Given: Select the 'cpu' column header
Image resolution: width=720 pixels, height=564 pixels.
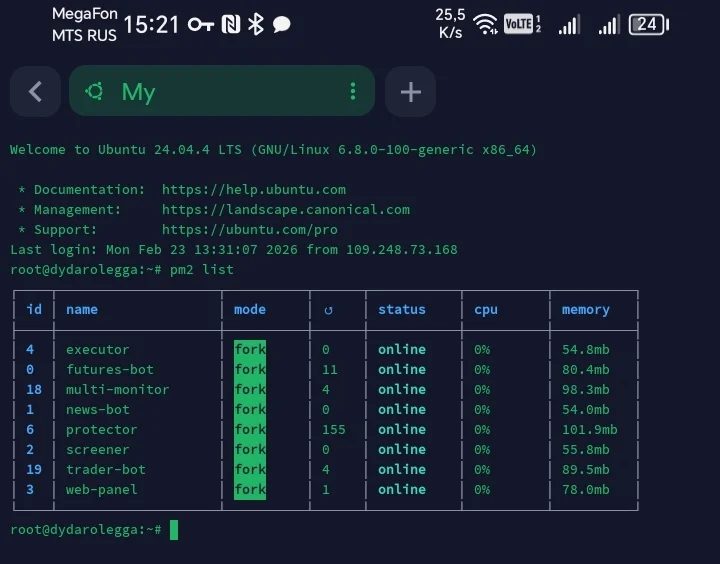Looking at the screenshot, I should (x=486, y=310).
